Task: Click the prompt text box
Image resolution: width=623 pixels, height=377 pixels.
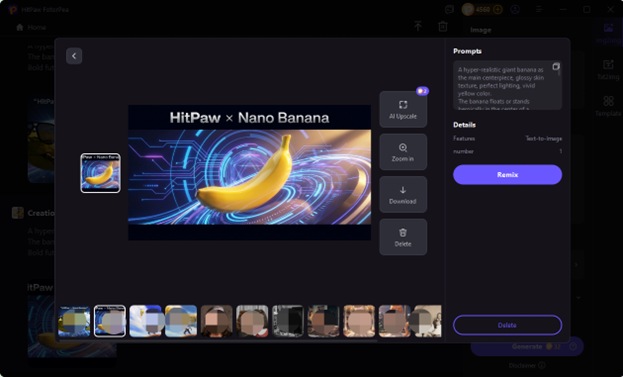Action: (x=507, y=85)
